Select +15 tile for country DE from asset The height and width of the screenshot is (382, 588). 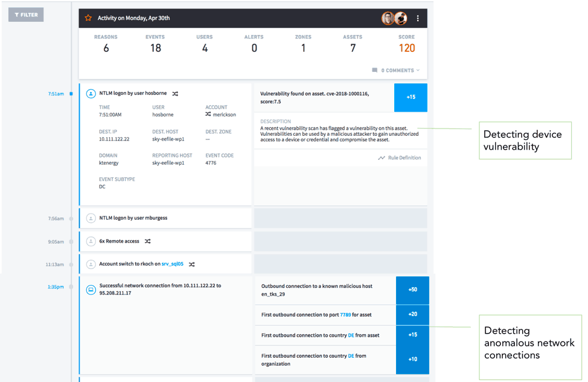point(412,335)
